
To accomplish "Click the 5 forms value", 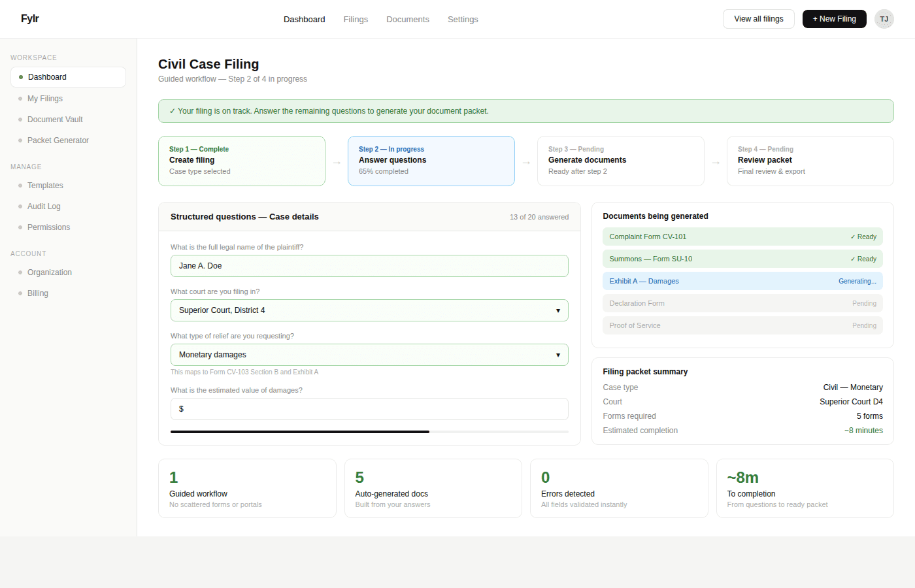I will click(870, 416).
